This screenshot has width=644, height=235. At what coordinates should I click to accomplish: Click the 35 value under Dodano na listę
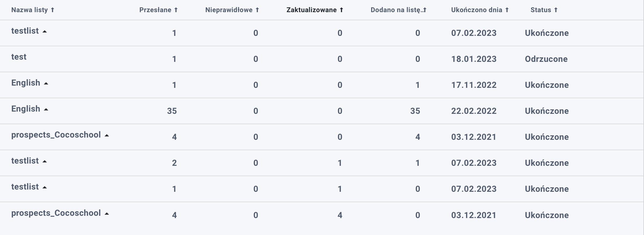click(x=415, y=111)
